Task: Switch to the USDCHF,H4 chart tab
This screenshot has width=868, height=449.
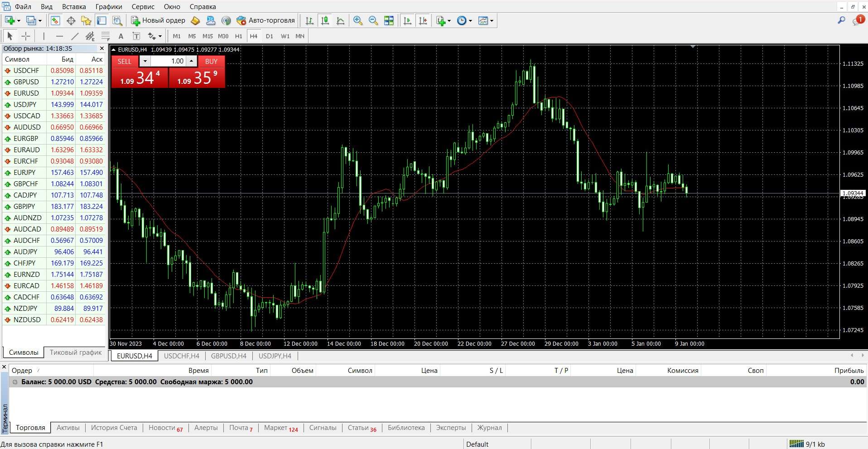Action: click(x=182, y=356)
